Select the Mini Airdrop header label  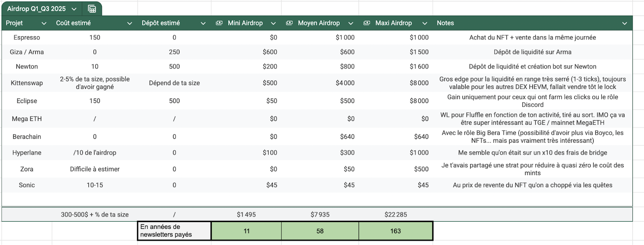[x=245, y=23]
